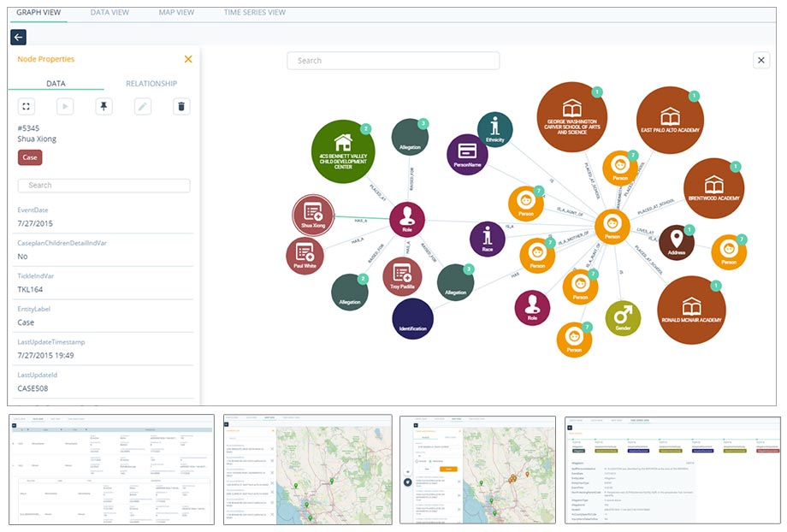Image resolution: width=787 pixels, height=532 pixels.
Task: Click the Allegation node left of Troy Padilla
Action: point(350,293)
